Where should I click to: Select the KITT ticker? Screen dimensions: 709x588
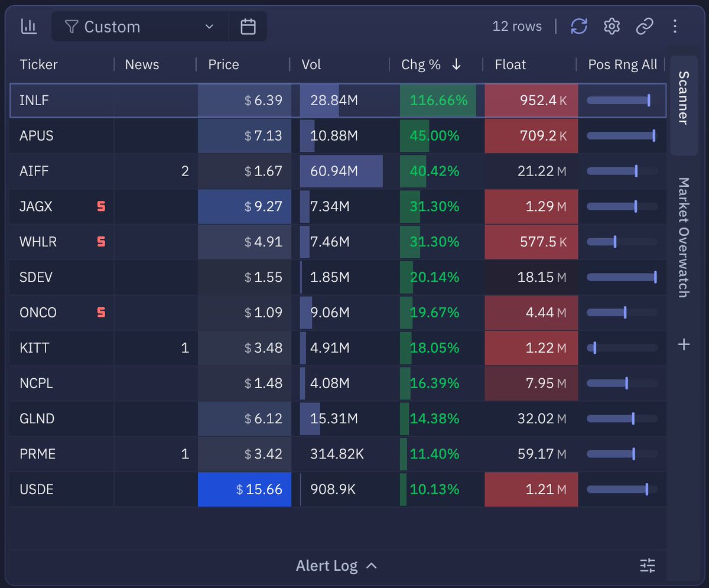pos(34,348)
